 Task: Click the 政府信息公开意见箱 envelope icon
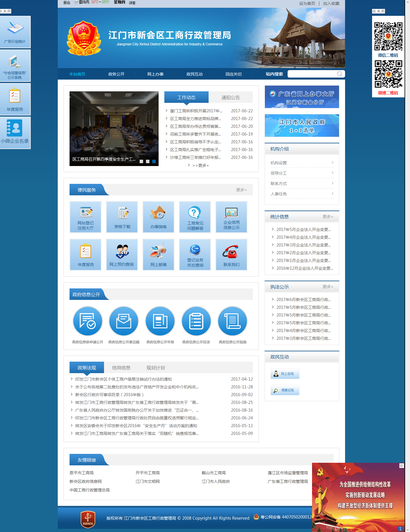(124, 321)
